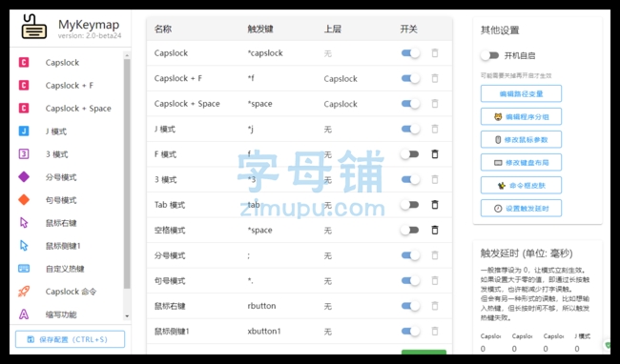
Task: Turn off the 句号模式 row switch
Action: pos(410,281)
